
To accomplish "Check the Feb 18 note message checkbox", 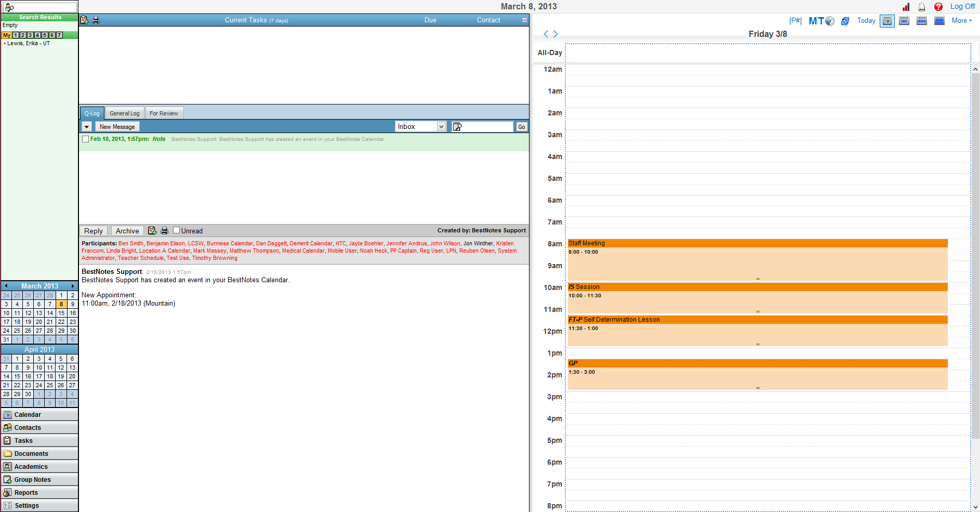I will coord(86,139).
